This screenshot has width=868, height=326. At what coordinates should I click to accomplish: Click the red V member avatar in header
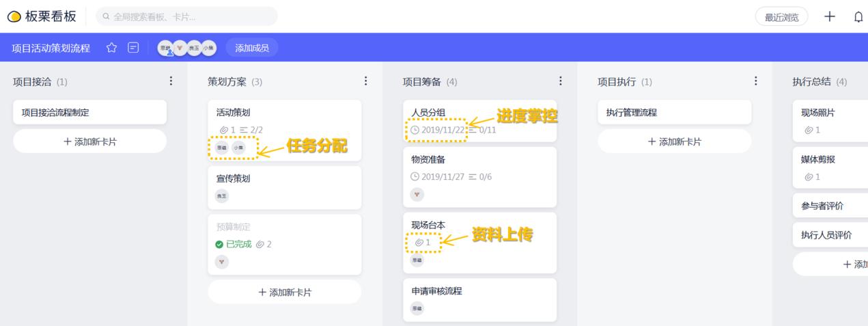(179, 48)
